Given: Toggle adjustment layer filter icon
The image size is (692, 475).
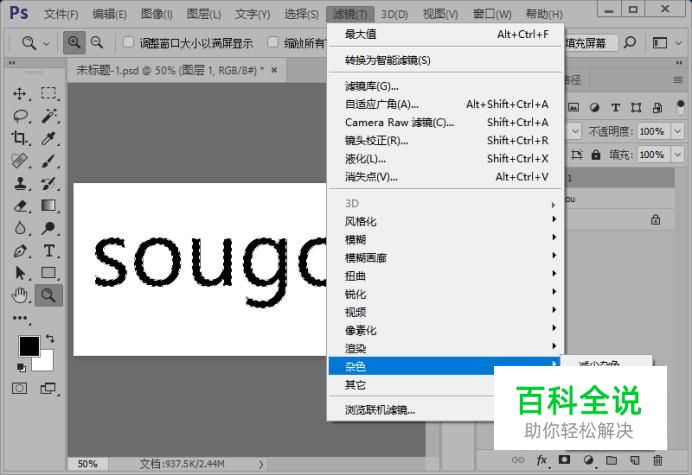Looking at the screenshot, I should point(594,107).
